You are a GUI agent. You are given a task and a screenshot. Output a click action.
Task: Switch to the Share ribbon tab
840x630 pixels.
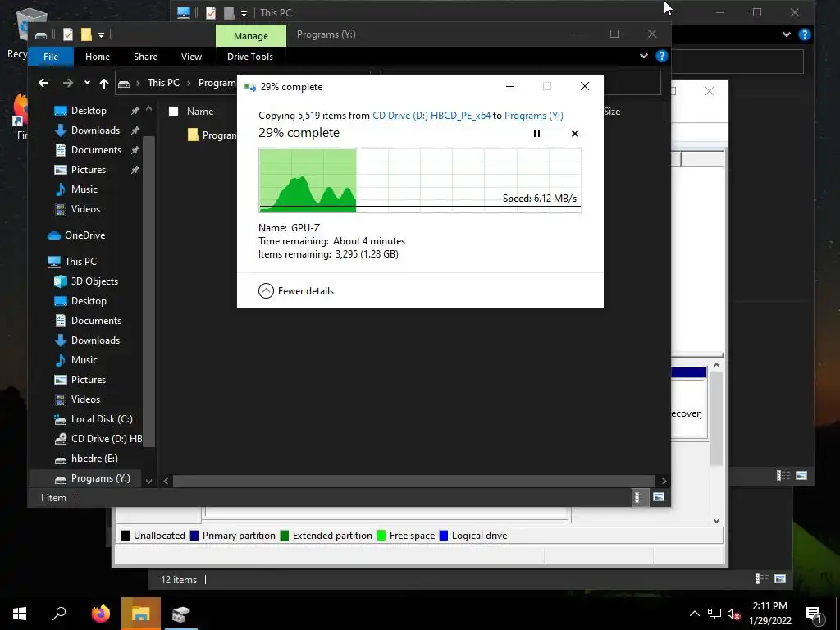(x=146, y=57)
